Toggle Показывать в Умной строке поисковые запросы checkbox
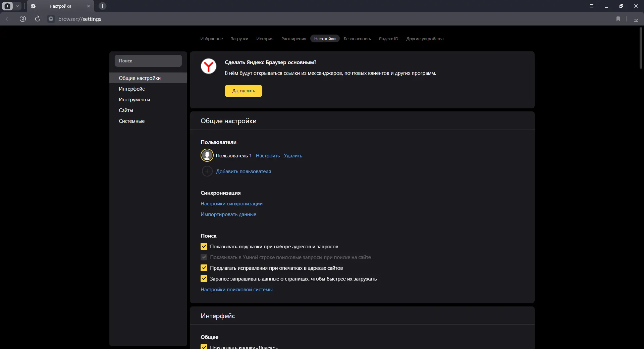 [204, 257]
